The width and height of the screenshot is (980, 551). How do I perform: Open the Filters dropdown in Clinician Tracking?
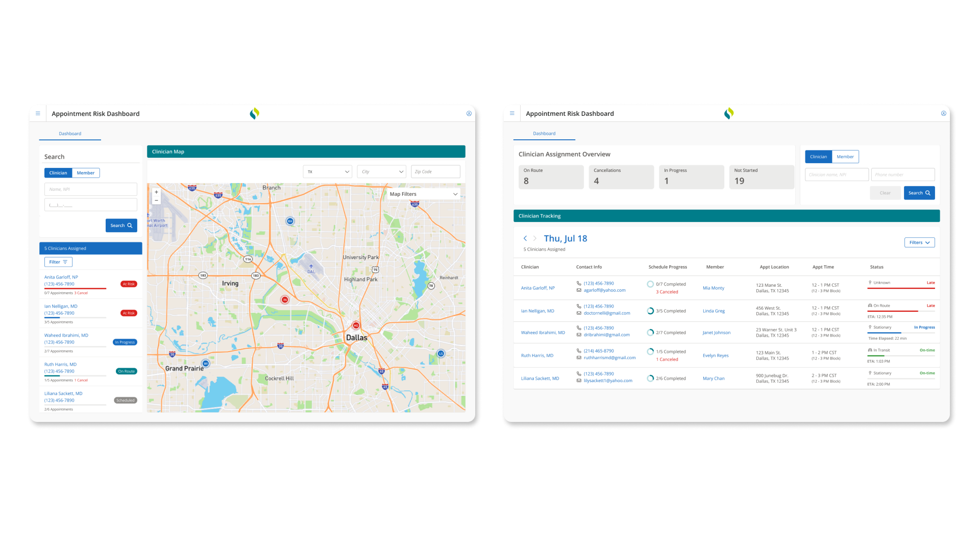point(919,242)
